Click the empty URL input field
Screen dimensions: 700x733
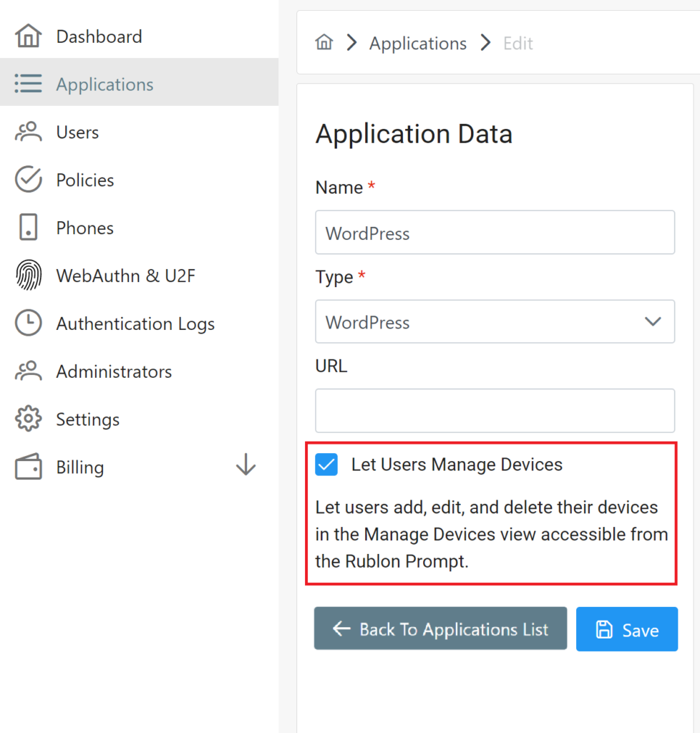(x=494, y=409)
